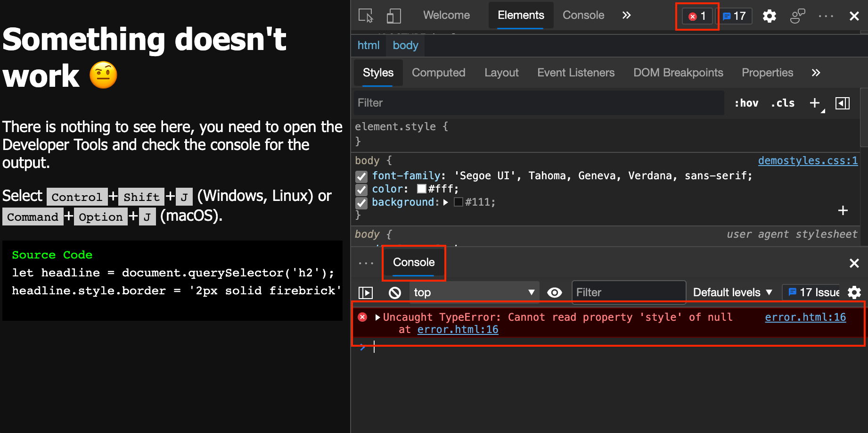Open the top JavaScript context dropdown
The width and height of the screenshot is (868, 433).
click(x=475, y=293)
